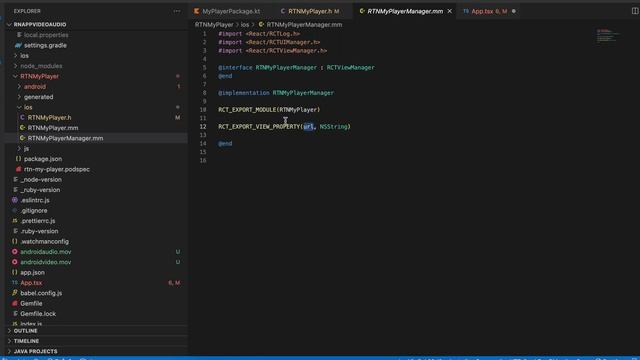This screenshot has width=640, height=360.
Task: Select RTNMyPlayerManager.mm in explorer
Action: 65,138
